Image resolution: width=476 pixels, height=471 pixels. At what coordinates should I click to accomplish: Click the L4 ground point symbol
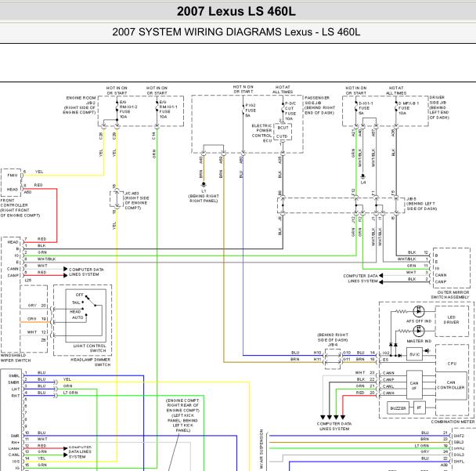tap(363, 176)
